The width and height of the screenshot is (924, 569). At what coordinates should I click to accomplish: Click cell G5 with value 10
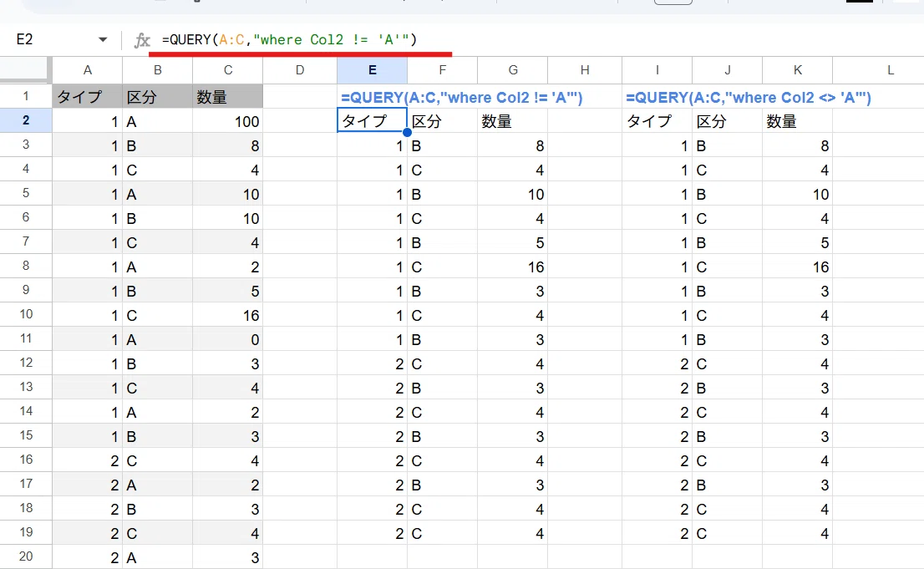click(513, 194)
